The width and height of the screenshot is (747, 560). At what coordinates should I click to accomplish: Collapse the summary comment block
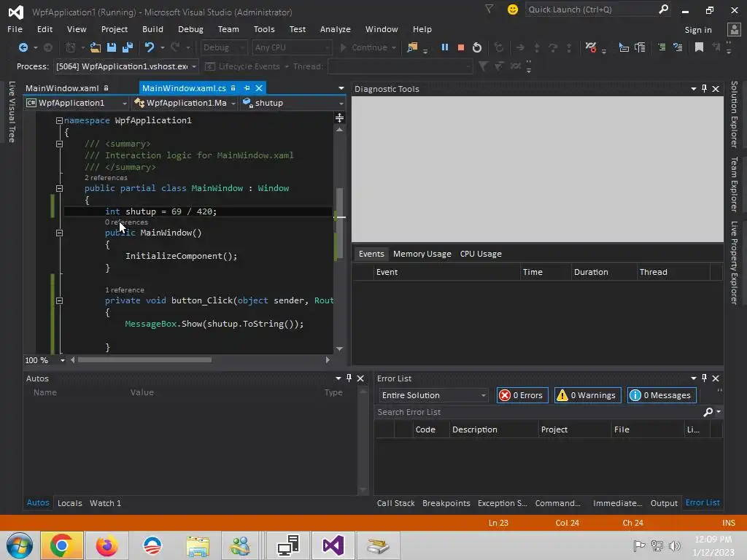(x=59, y=144)
